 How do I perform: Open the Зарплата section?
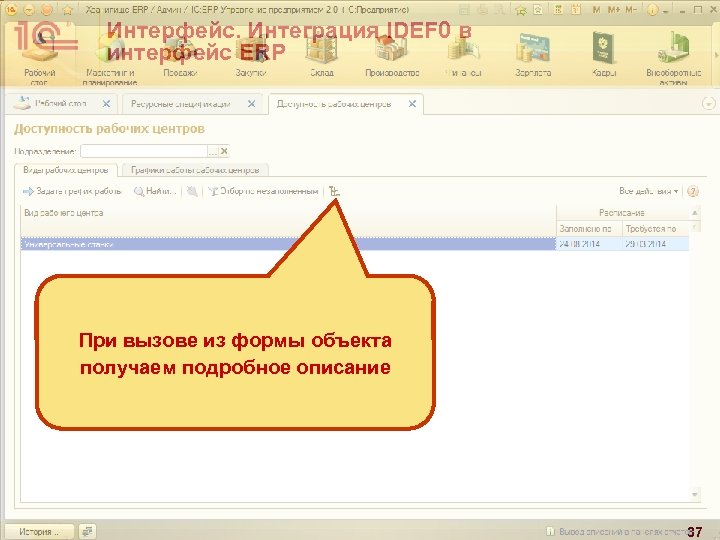[533, 55]
